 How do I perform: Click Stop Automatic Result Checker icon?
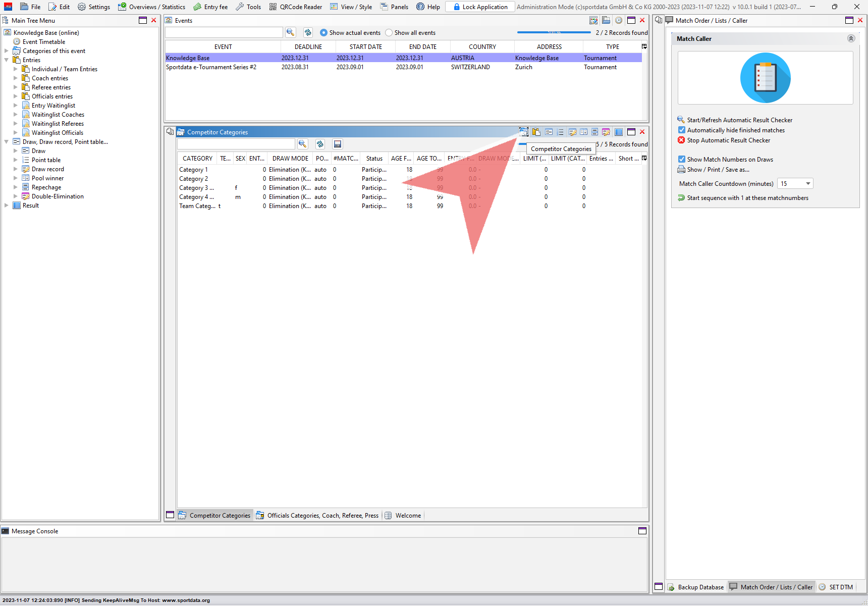(x=681, y=140)
